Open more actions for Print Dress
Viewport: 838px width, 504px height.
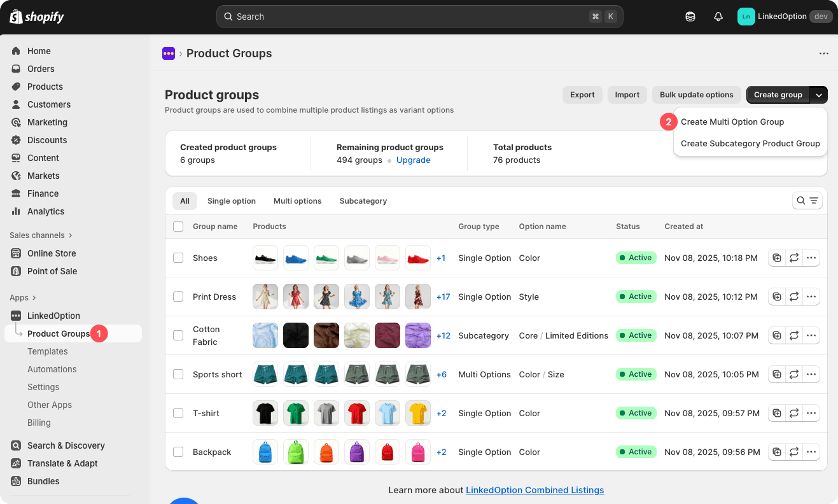tap(811, 297)
